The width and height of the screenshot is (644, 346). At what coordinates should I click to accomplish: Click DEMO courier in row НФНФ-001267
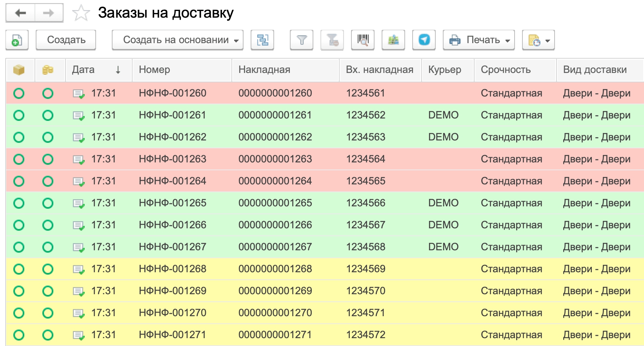point(443,247)
